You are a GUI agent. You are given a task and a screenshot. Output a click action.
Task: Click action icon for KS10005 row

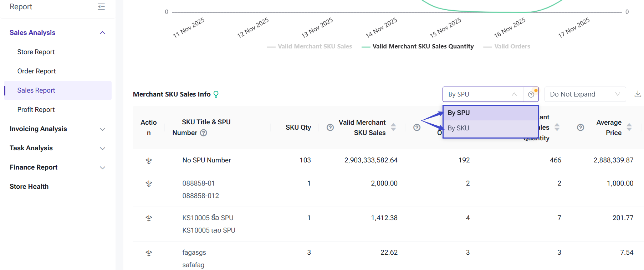149,218
